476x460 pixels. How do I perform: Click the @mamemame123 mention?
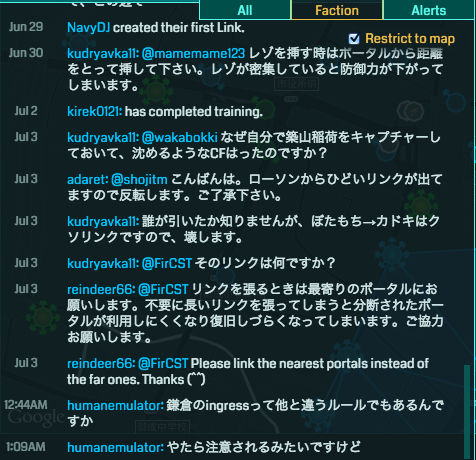(193, 53)
